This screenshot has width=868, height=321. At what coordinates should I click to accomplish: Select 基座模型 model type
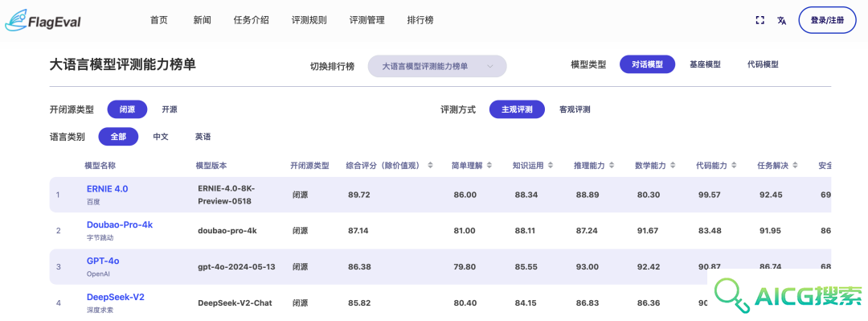705,64
